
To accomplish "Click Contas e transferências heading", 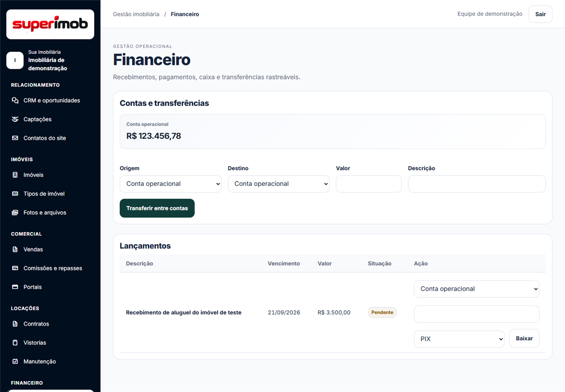I will (164, 103).
